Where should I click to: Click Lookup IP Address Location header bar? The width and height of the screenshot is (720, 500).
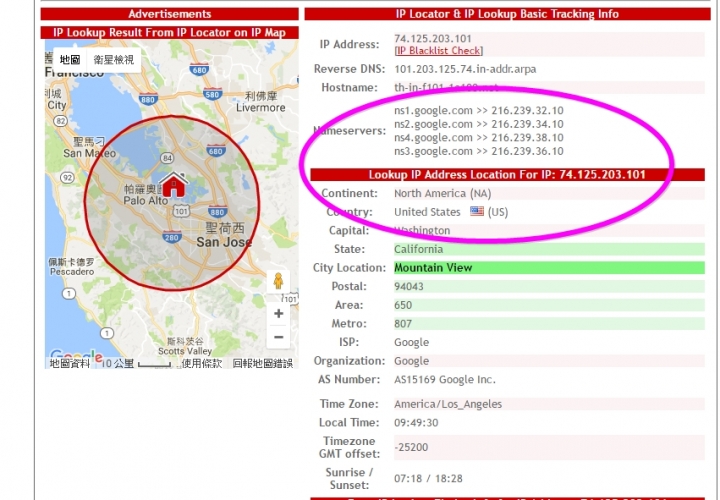point(507,174)
